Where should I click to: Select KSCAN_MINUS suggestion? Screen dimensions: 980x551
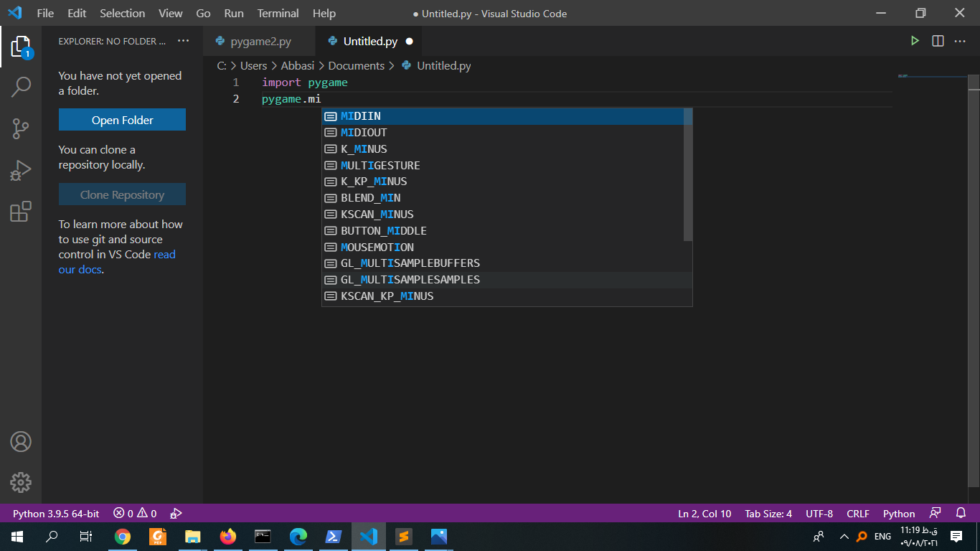click(503, 215)
